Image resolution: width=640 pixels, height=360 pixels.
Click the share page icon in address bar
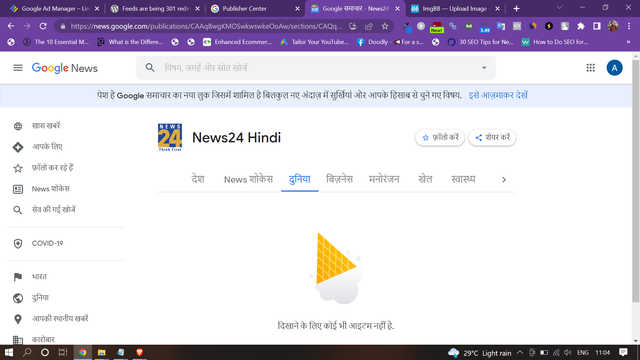pyautogui.click(x=369, y=26)
